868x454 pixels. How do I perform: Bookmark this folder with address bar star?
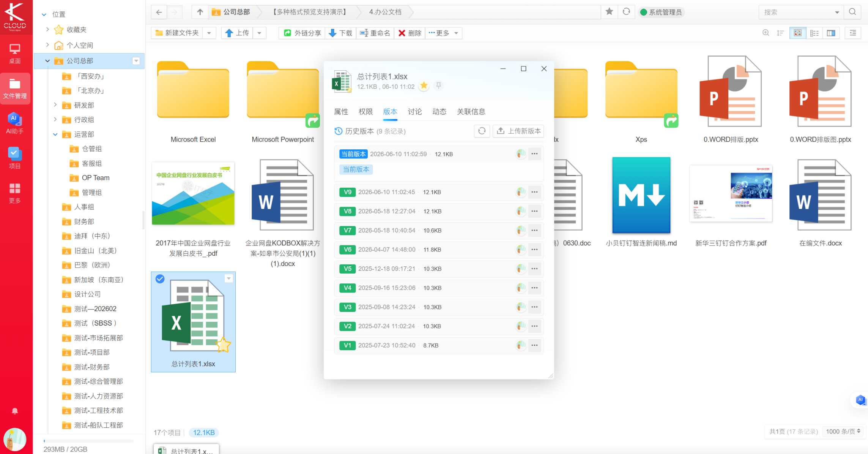(609, 12)
